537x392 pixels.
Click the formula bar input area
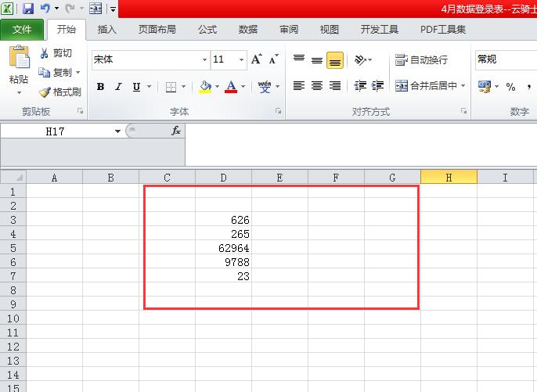click(361, 145)
